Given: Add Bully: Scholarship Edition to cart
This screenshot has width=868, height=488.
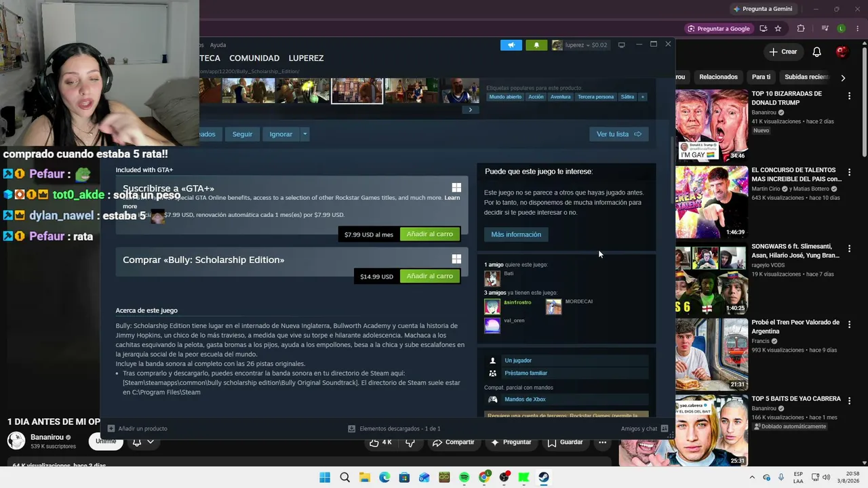Looking at the screenshot, I should coord(430,277).
